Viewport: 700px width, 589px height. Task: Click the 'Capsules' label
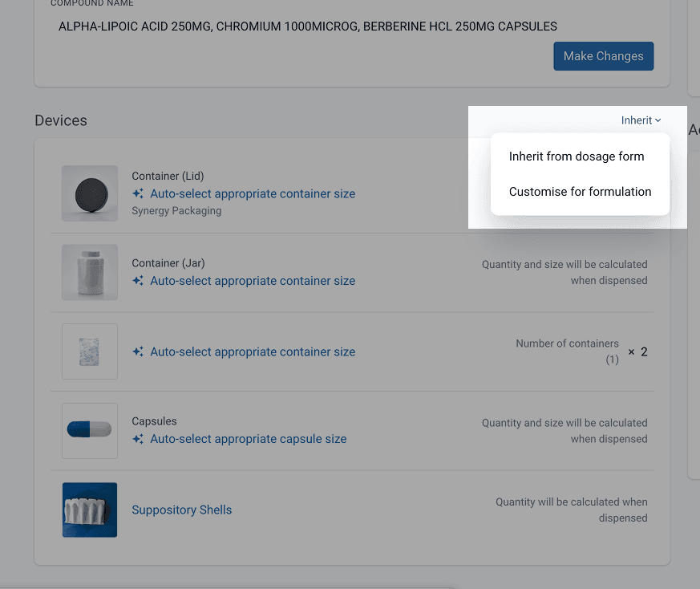tap(154, 421)
